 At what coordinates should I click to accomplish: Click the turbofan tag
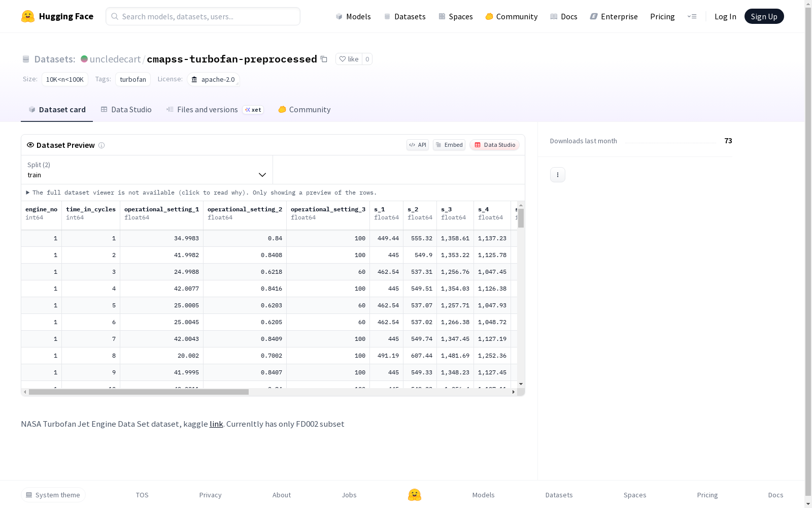[x=133, y=79]
